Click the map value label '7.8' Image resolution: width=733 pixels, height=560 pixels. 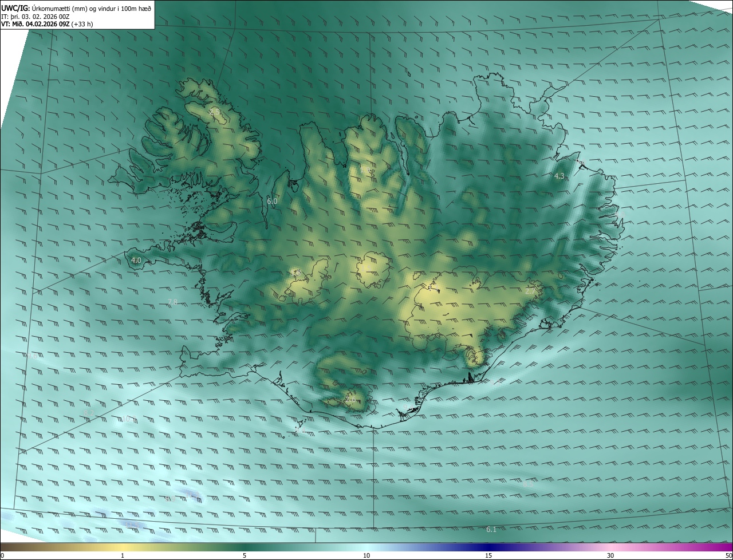pos(172,302)
